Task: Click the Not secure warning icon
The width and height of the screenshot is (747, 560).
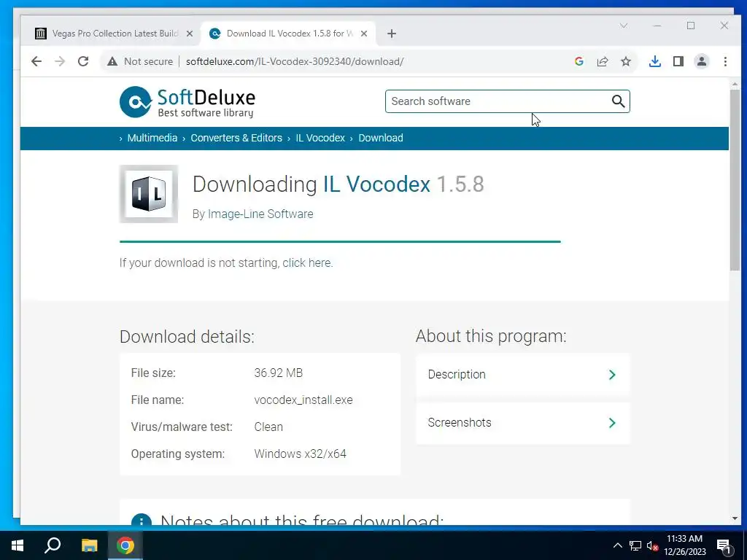Action: [x=112, y=61]
